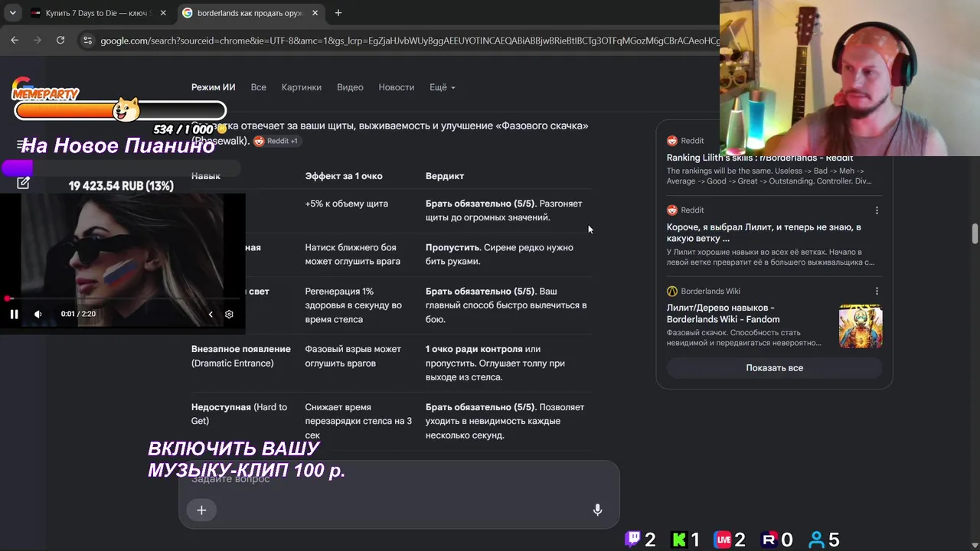The width and height of the screenshot is (980, 551).
Task: Click the Показать все button
Action: 775,368
